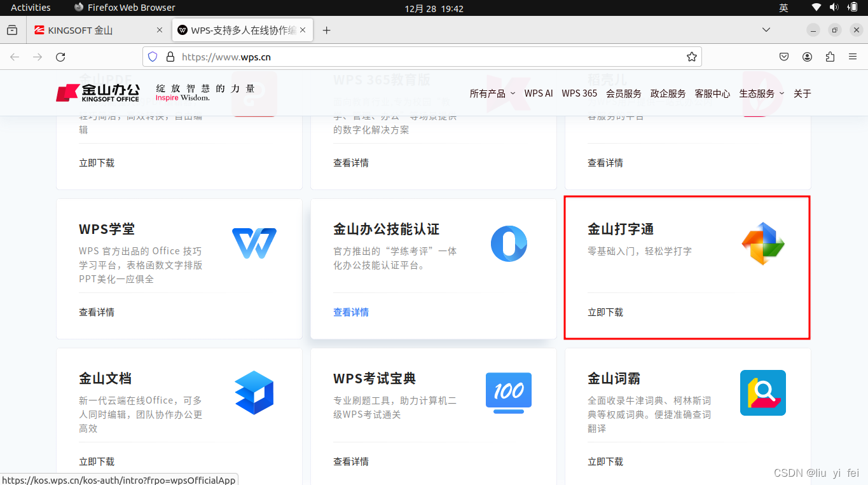This screenshot has width=868, height=485.
Task: Click the site padlock icon
Action: (x=170, y=57)
